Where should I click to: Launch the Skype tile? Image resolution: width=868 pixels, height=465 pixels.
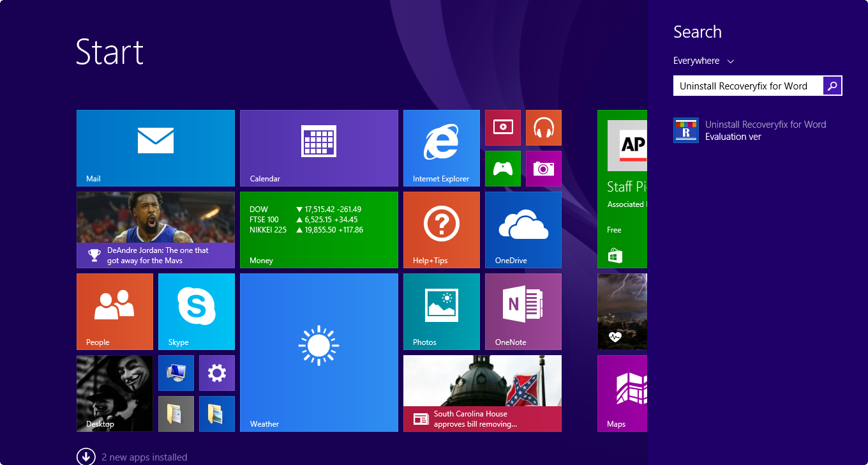197,312
